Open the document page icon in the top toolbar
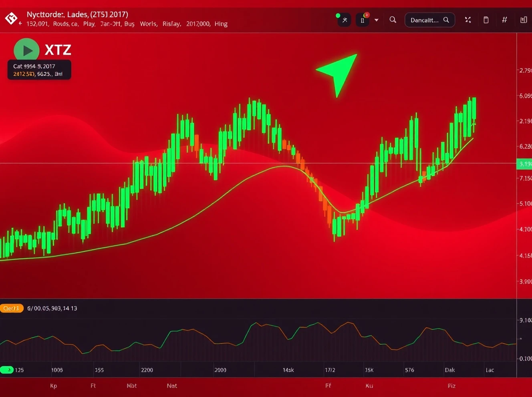This screenshot has height=397, width=532. tap(486, 20)
